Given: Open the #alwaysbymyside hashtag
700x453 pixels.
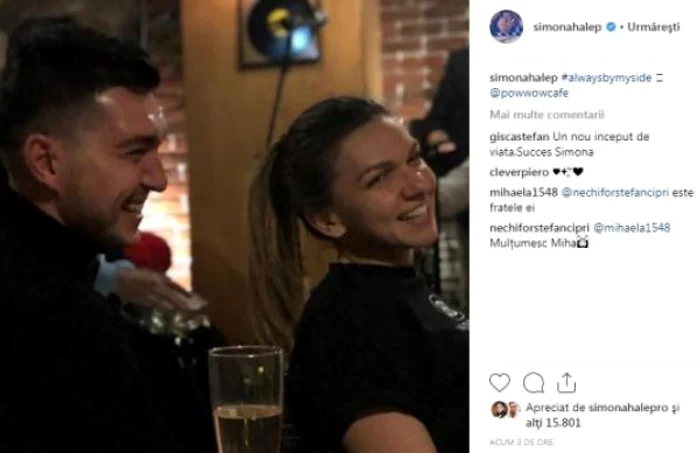Looking at the screenshot, I should point(607,78).
